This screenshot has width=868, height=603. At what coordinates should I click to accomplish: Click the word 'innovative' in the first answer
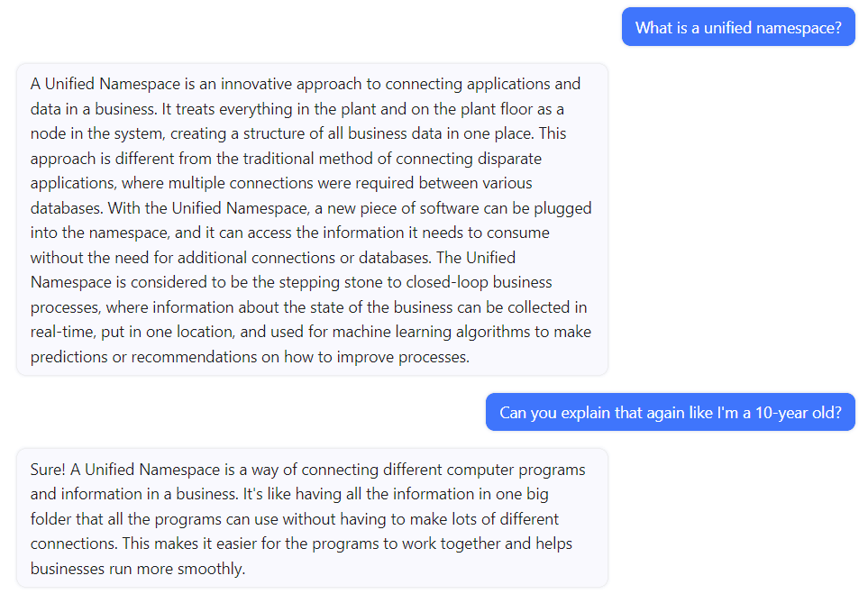[256, 84]
